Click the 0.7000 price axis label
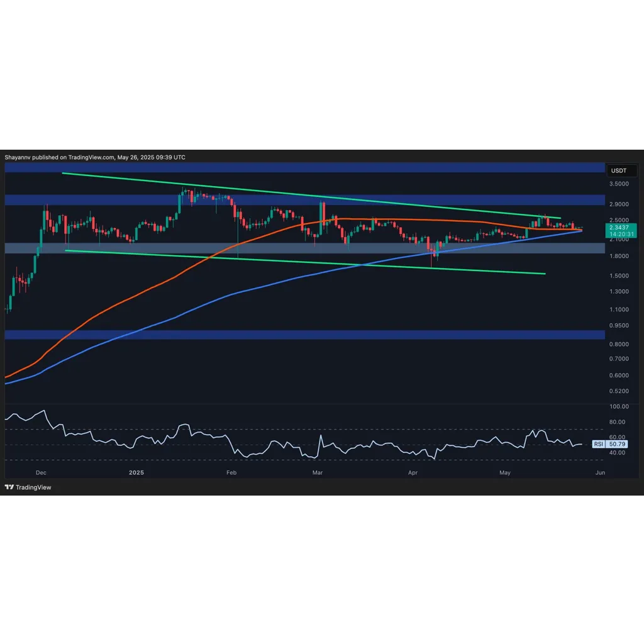This screenshot has height=644, width=644. coord(619,358)
